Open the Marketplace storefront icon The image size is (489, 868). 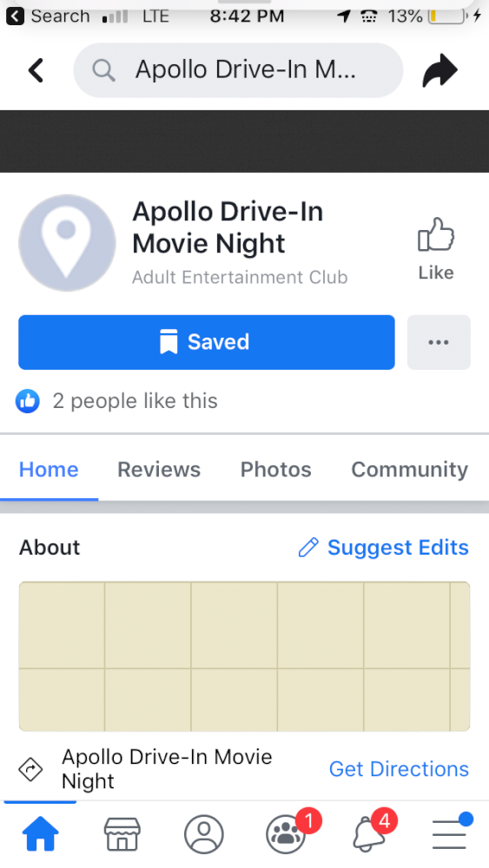click(x=122, y=833)
